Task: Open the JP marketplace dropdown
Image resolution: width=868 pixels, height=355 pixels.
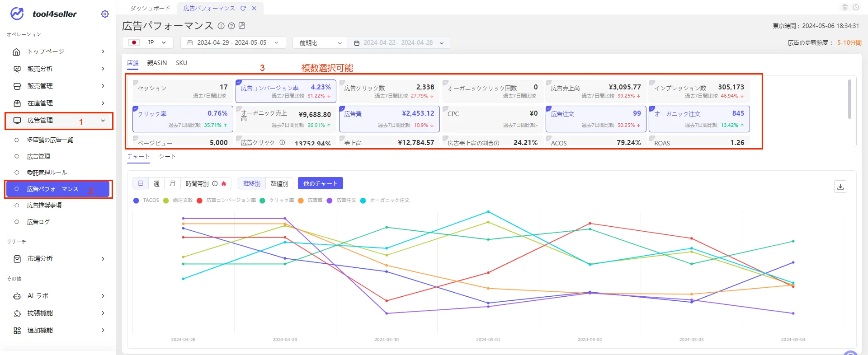Action: pos(148,42)
